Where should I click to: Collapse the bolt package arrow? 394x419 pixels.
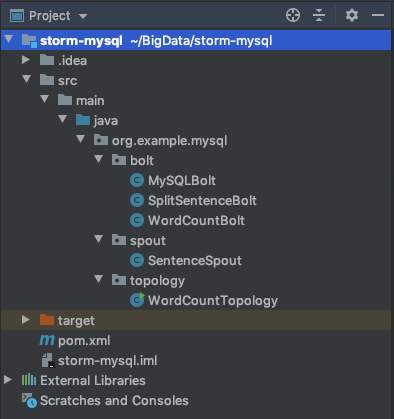99,159
